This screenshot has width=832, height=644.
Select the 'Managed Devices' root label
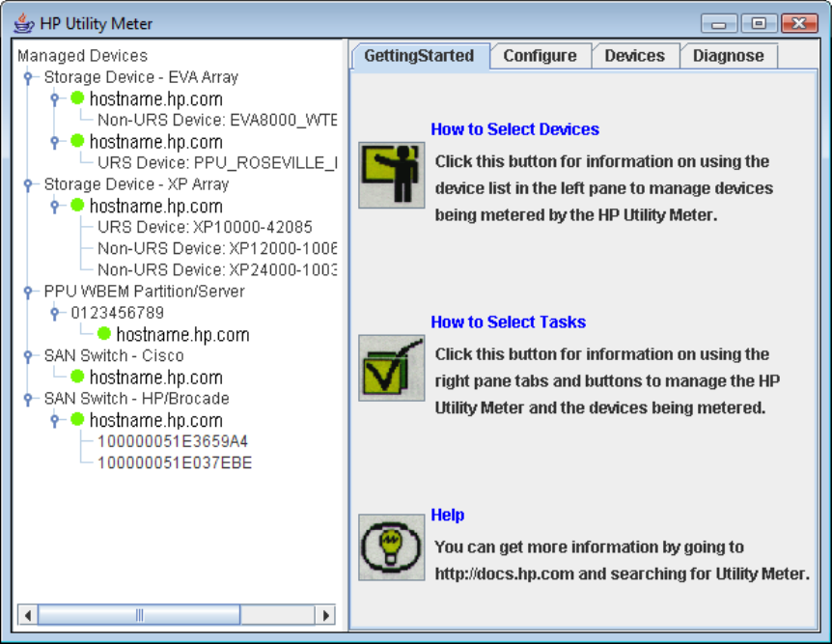[82, 56]
